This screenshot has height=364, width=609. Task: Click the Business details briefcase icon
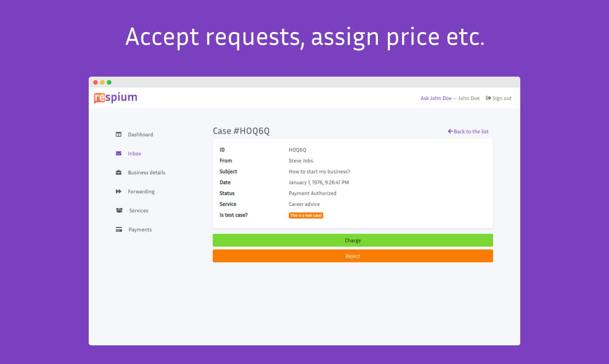(118, 172)
